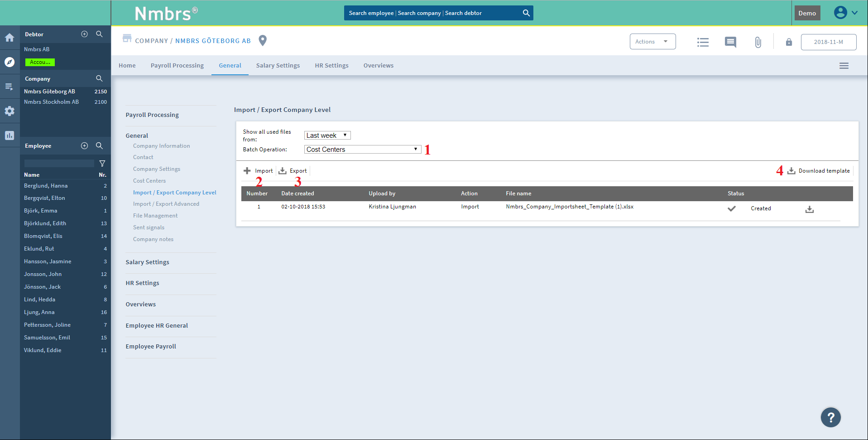This screenshot has height=440, width=868.
Task: Open the to-do list icon in header
Action: pos(703,42)
